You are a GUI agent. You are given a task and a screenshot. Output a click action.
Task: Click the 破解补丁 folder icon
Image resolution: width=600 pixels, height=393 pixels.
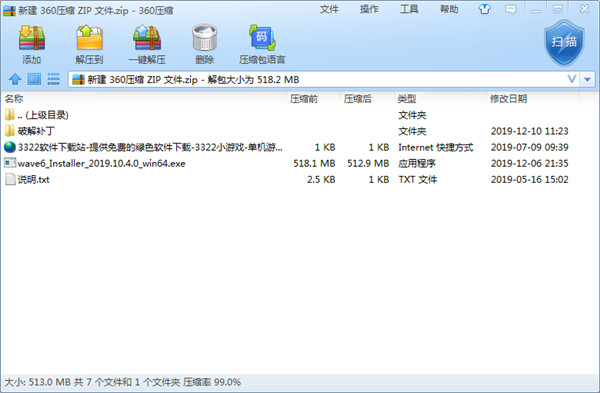point(10,131)
